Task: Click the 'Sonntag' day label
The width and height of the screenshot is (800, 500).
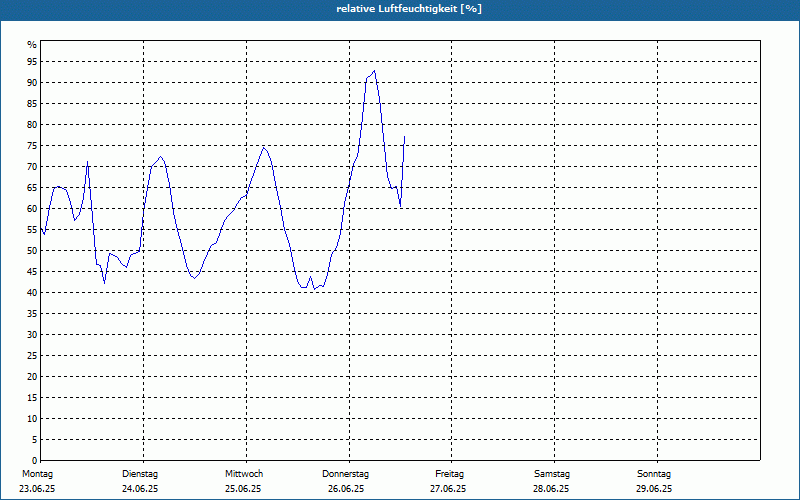Action: 654,474
